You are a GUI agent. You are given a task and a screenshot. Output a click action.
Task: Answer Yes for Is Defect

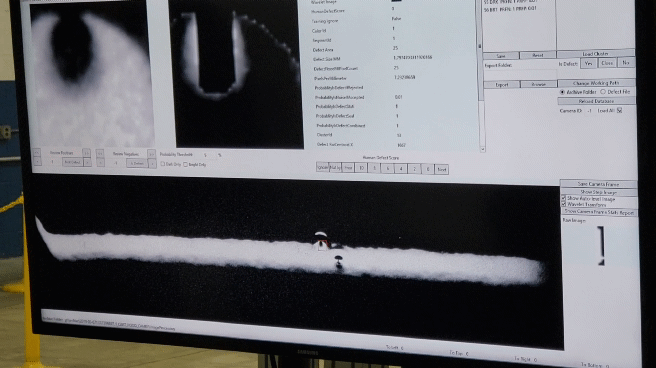pyautogui.click(x=589, y=64)
